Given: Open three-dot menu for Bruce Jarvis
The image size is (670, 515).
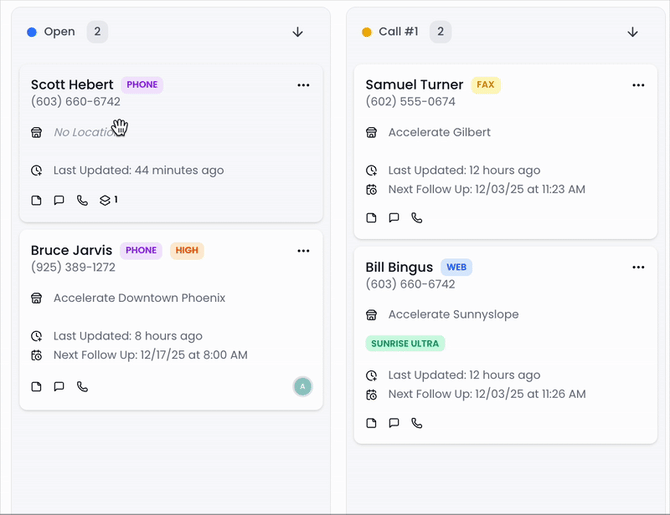Looking at the screenshot, I should click(303, 251).
